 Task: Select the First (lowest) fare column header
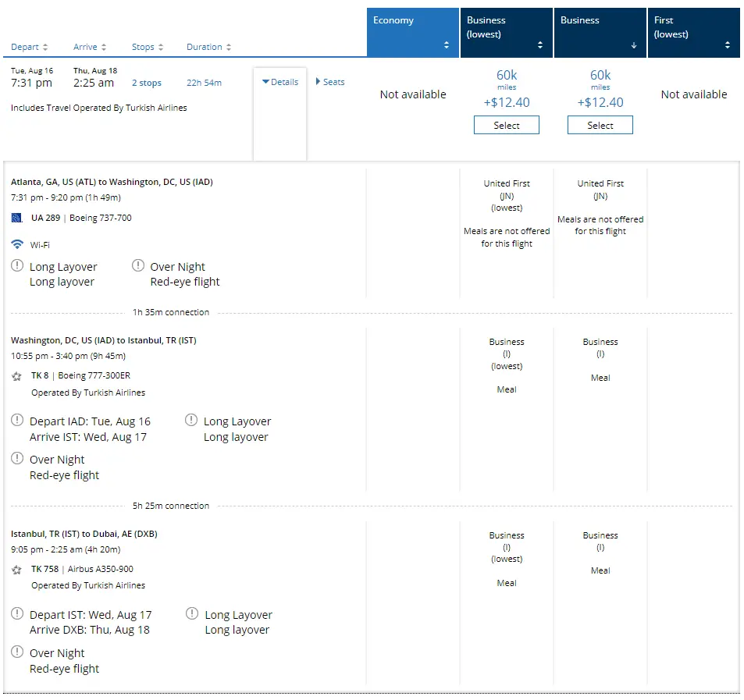(x=693, y=32)
